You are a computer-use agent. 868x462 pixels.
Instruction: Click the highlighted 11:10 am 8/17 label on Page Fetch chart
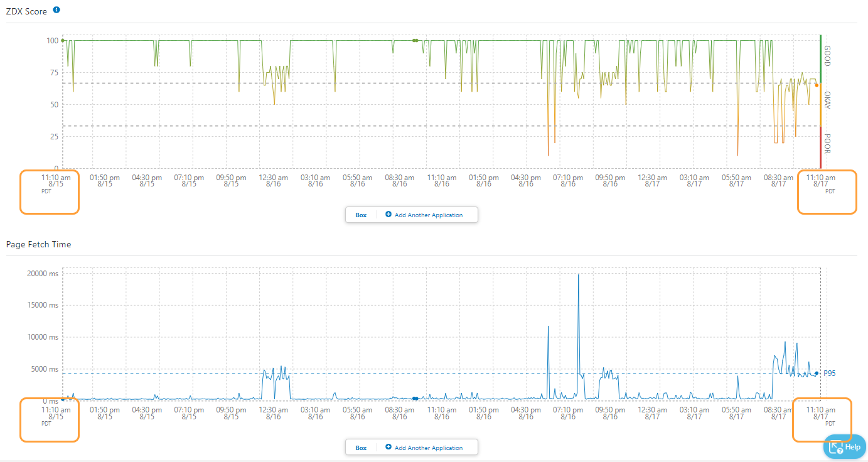click(x=820, y=413)
